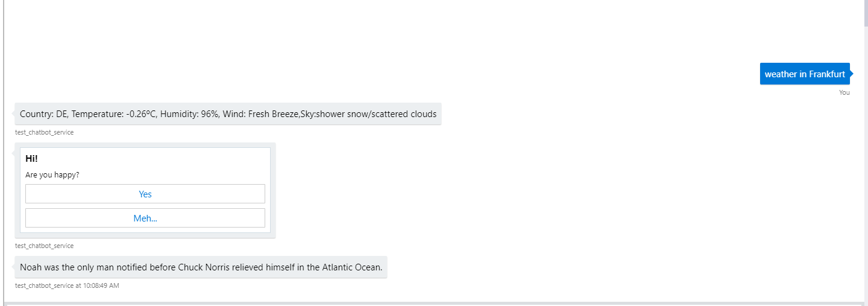
Task: Choose the Meh... answer option
Action: [145, 218]
